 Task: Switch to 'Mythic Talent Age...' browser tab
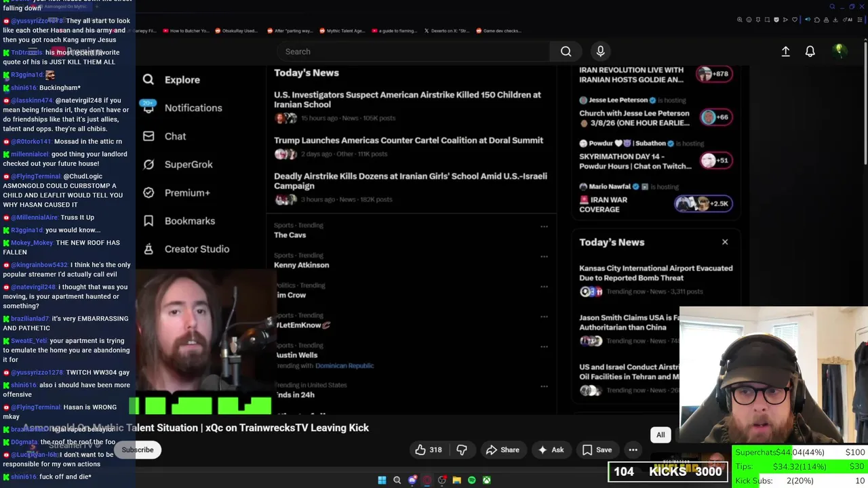(341, 30)
